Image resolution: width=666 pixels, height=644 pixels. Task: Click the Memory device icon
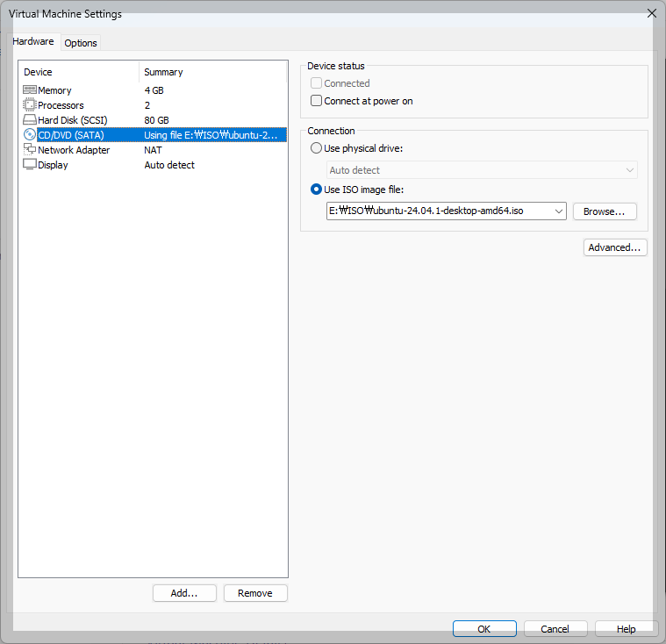[x=29, y=90]
